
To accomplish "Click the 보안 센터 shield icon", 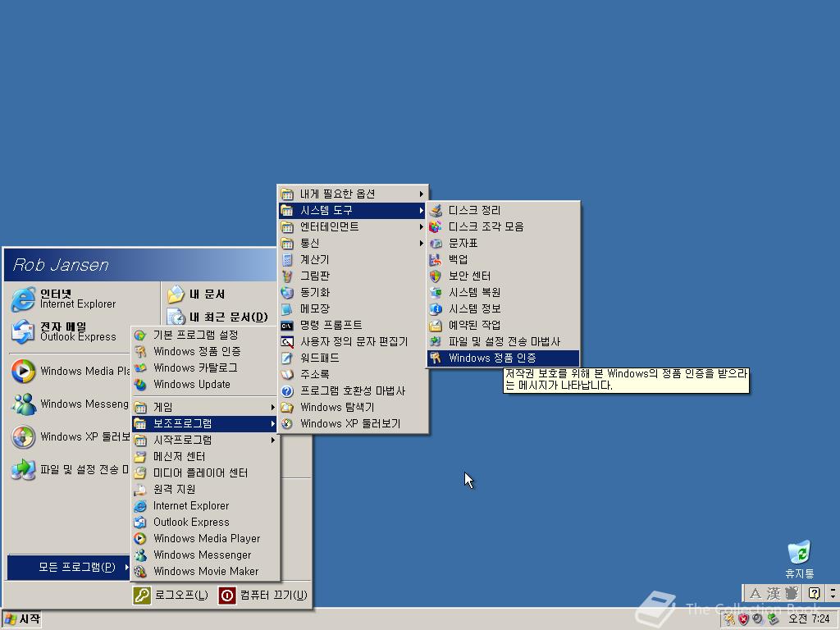I will point(435,276).
